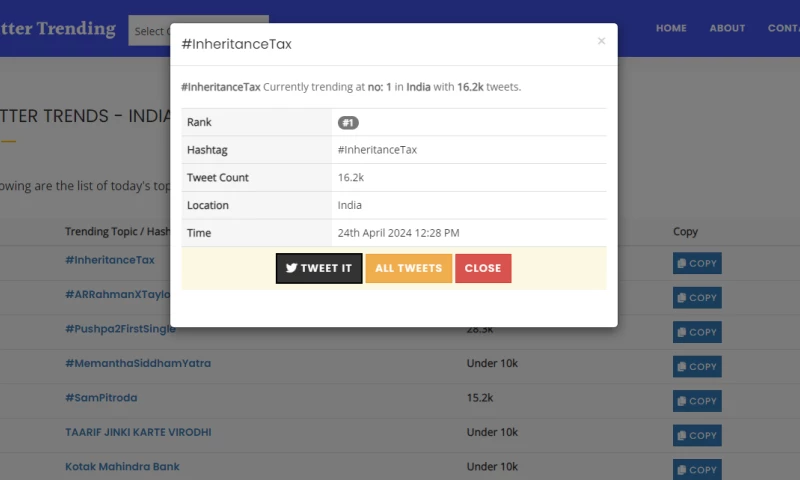The width and height of the screenshot is (800, 480).
Task: Close the modal with the X icon
Action: pos(601,41)
